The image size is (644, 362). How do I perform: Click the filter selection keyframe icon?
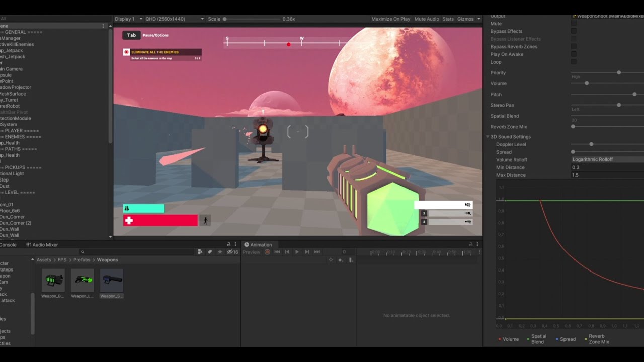(x=331, y=260)
